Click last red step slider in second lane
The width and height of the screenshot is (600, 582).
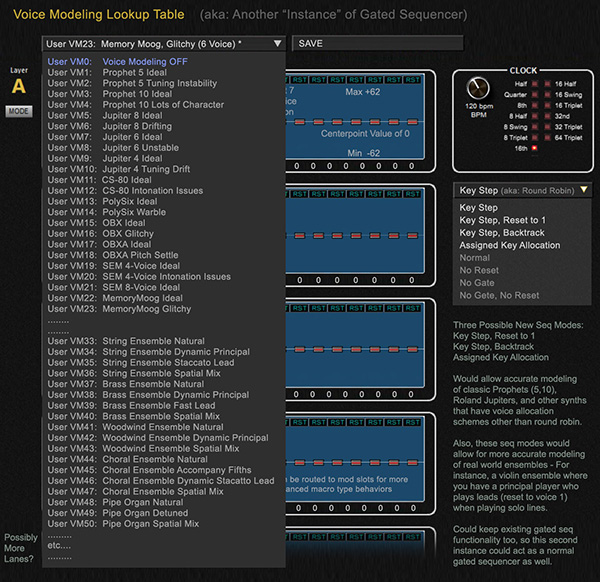[x=412, y=235]
